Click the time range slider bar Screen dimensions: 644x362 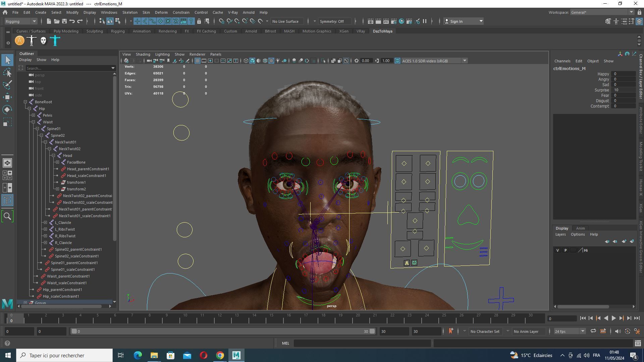point(223,331)
